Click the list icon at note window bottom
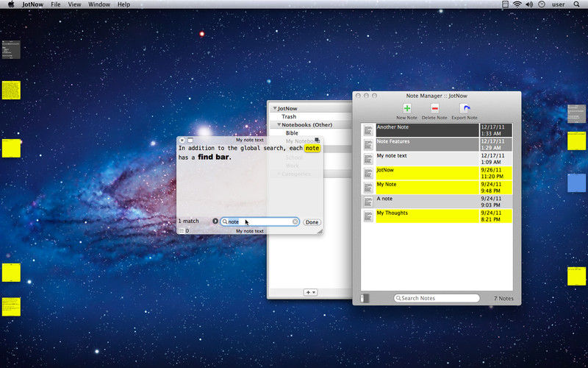 pos(182,231)
